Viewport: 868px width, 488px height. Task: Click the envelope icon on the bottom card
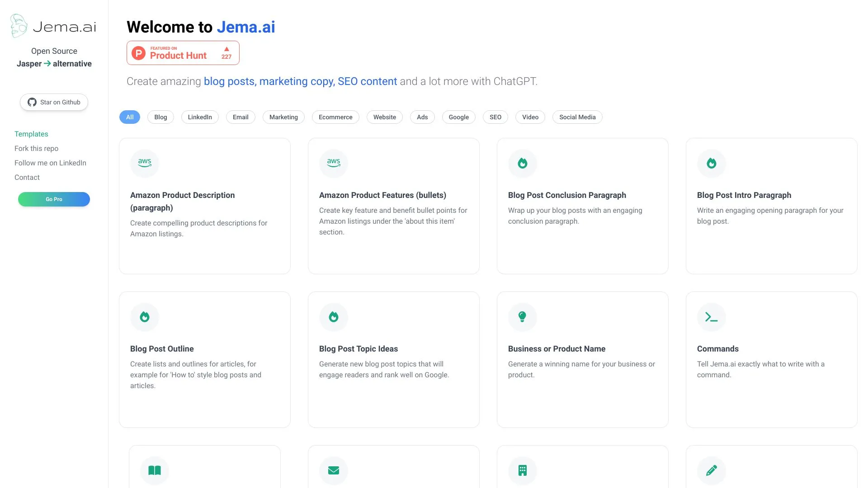[333, 470]
